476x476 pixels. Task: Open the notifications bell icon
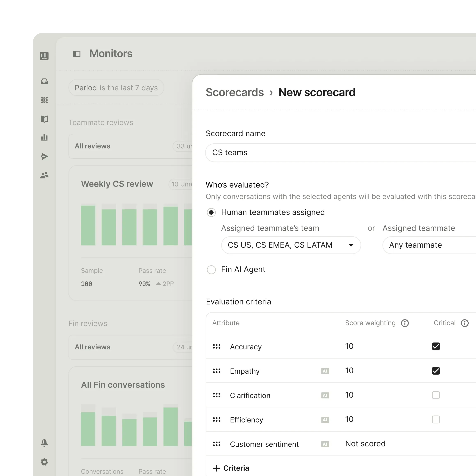pos(44,443)
